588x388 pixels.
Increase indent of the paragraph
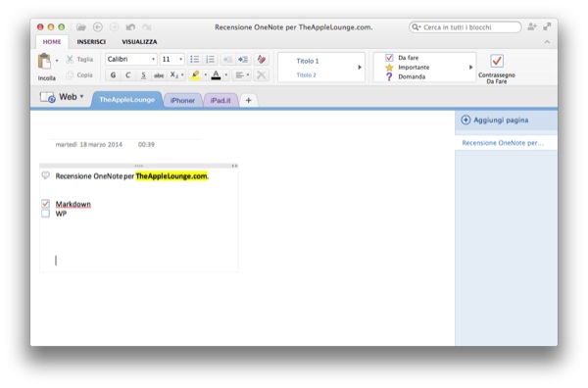pyautogui.click(x=243, y=59)
